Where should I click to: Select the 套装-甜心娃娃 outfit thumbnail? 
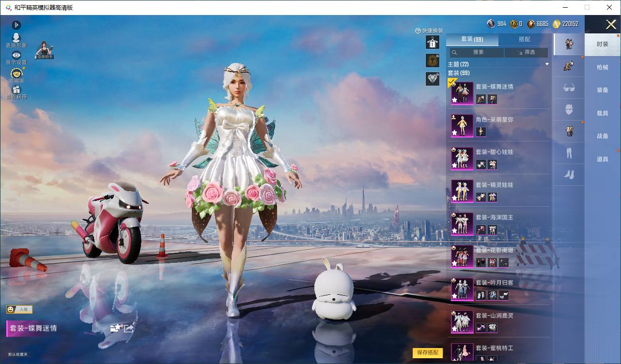[x=462, y=158]
